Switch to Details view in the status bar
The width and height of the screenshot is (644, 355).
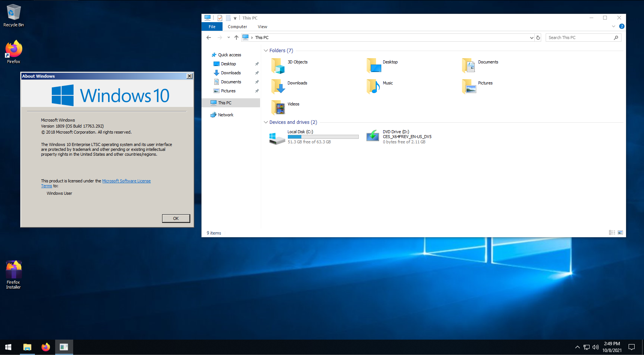[612, 232]
